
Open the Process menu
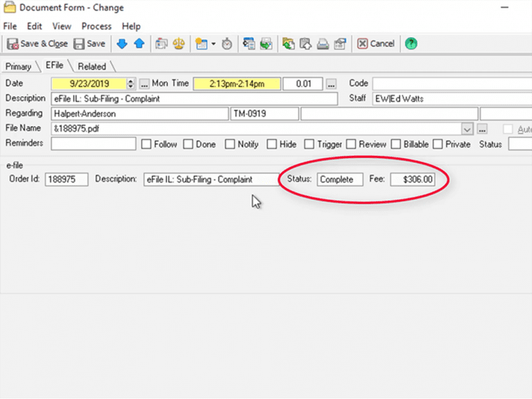pos(96,26)
